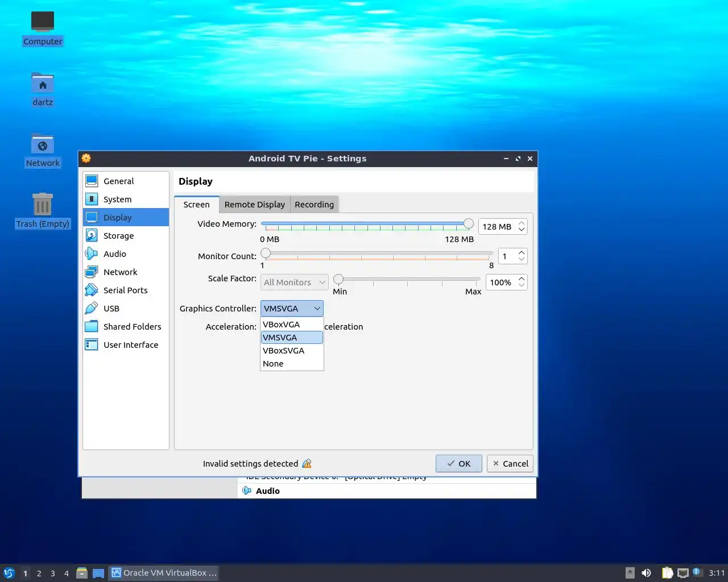
Task: Open the USB settings category
Action: [126, 309]
